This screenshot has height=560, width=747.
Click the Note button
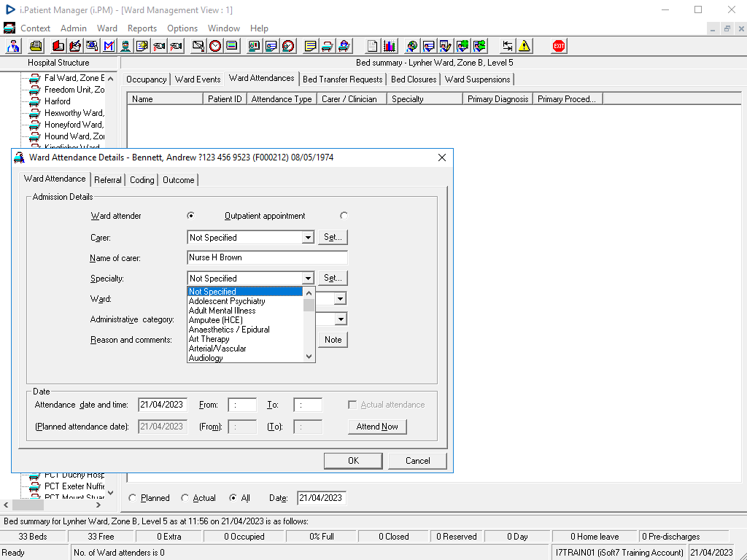(333, 340)
